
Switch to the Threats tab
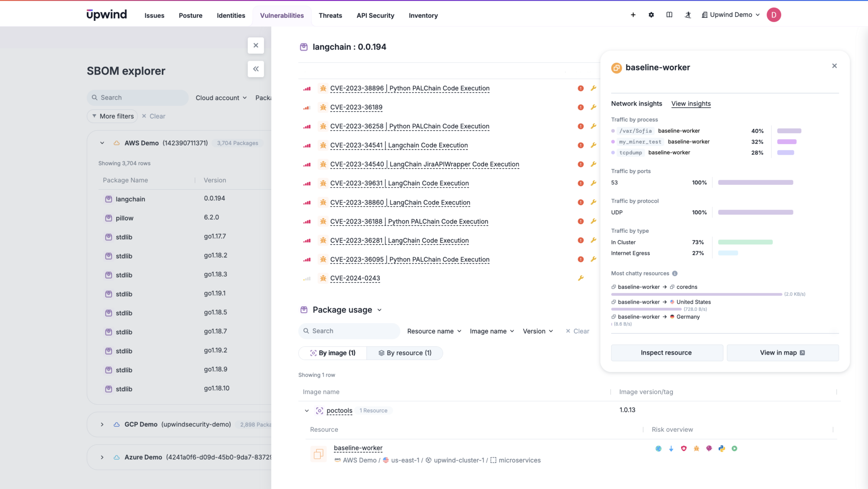point(330,15)
